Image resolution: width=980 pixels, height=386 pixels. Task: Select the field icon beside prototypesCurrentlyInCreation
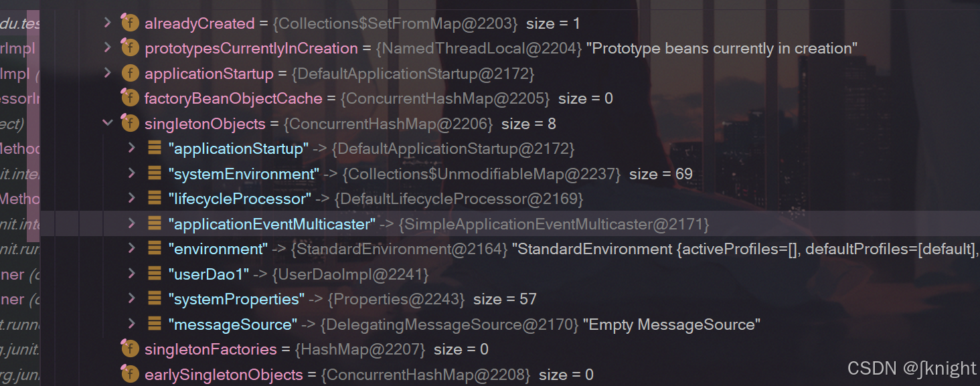[x=130, y=47]
